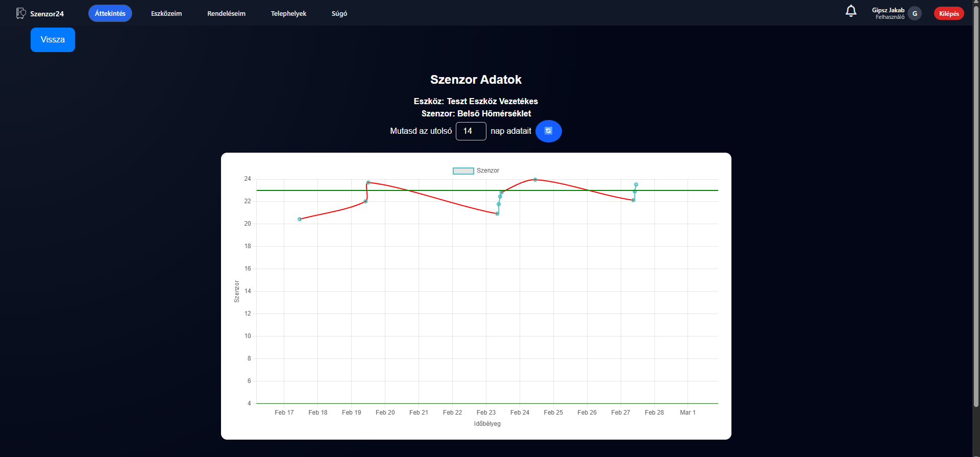Click the Gipsz Jakab username
The height and width of the screenshot is (457, 980).
pos(888,10)
